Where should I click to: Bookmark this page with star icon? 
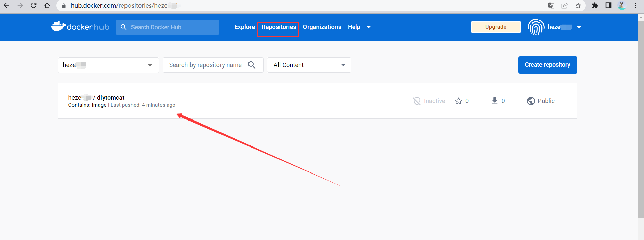[x=578, y=5]
